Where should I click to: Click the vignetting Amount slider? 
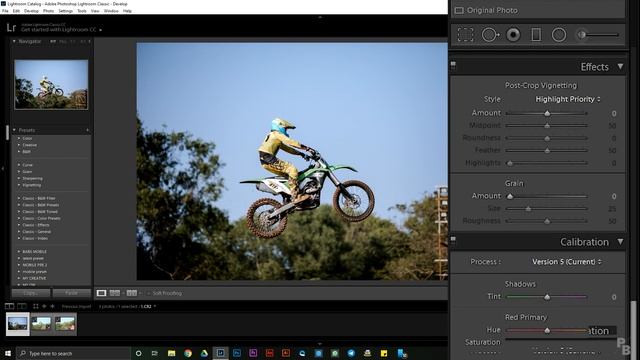click(x=547, y=113)
